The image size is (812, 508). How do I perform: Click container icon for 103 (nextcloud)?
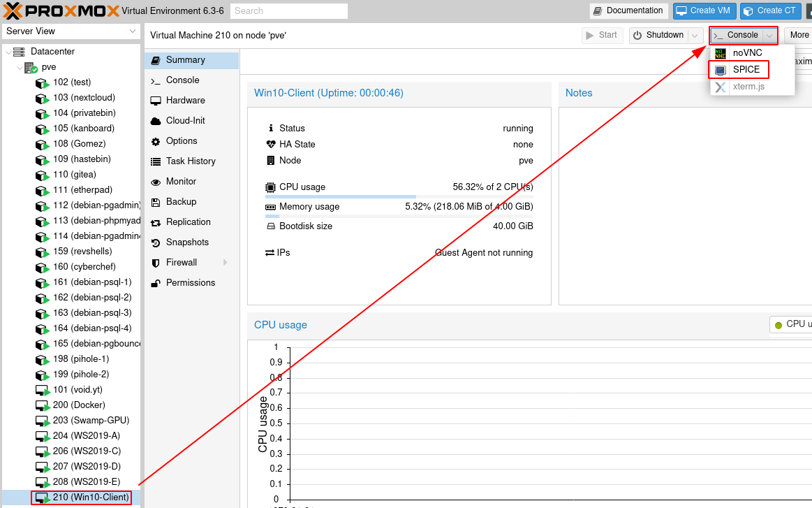tap(43, 98)
